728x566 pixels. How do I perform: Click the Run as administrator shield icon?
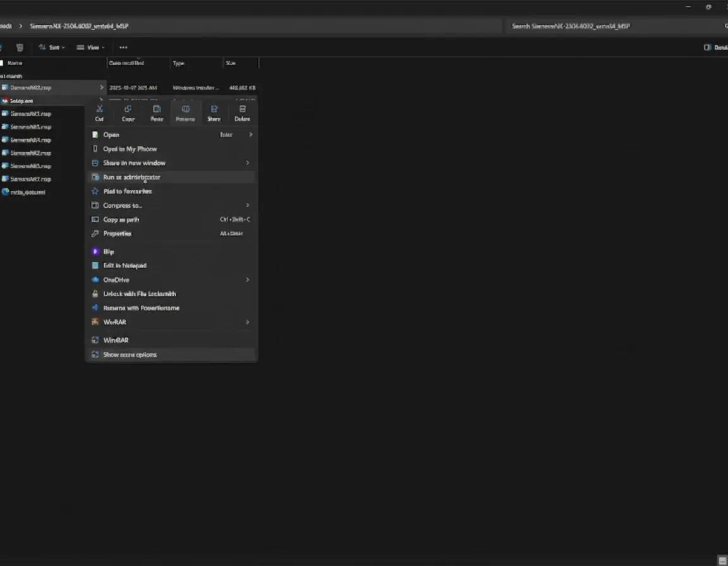click(95, 178)
